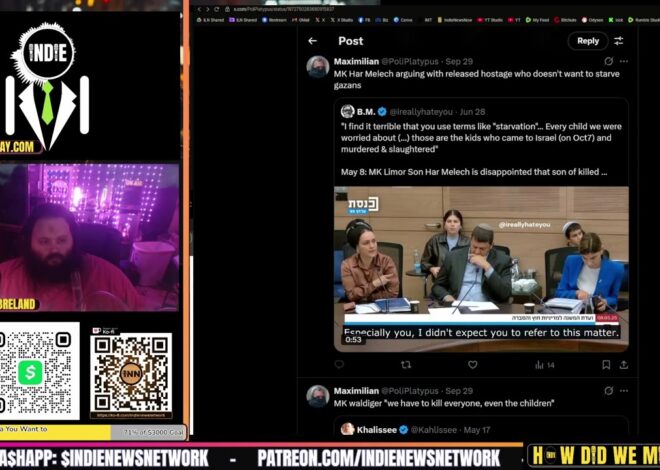Open Maximilian's avatar on the first tweet

pyautogui.click(x=318, y=66)
